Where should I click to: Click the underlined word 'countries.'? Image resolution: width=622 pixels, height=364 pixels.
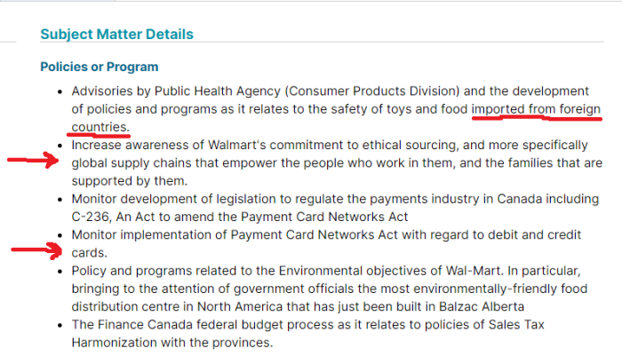(x=100, y=127)
